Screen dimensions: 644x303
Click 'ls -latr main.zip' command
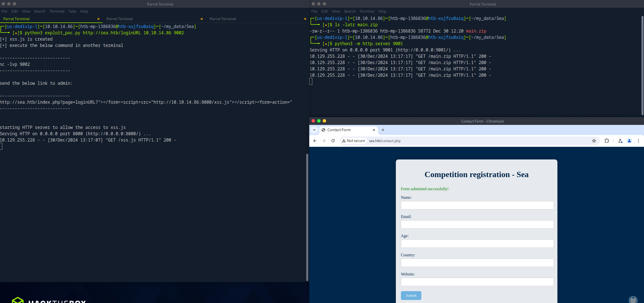coord(356,25)
